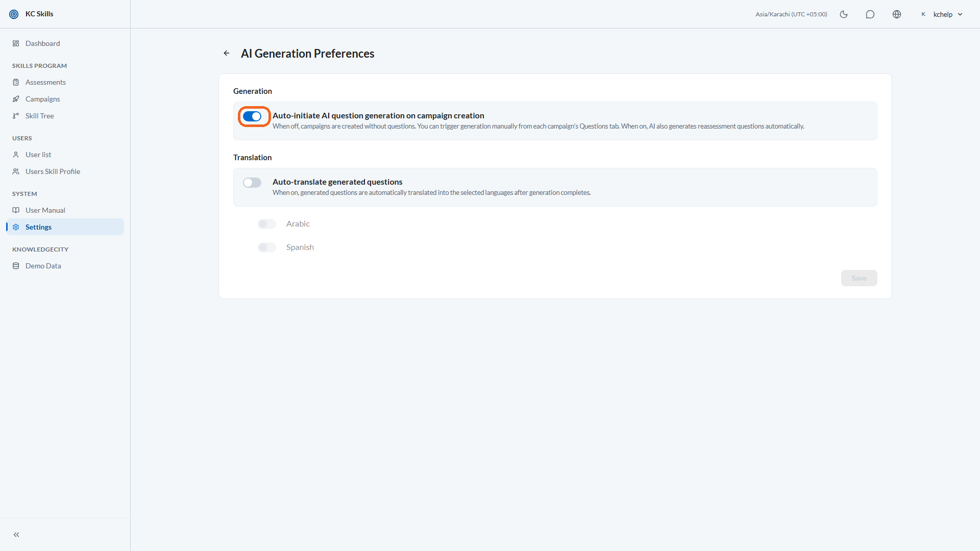Open the globe language icon
Image resolution: width=980 pixels, height=551 pixels.
coord(897,14)
